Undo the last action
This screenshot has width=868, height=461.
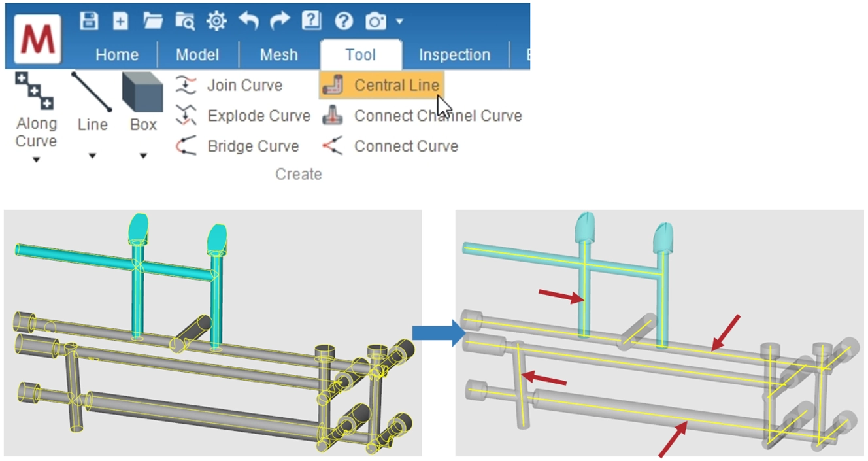point(248,21)
